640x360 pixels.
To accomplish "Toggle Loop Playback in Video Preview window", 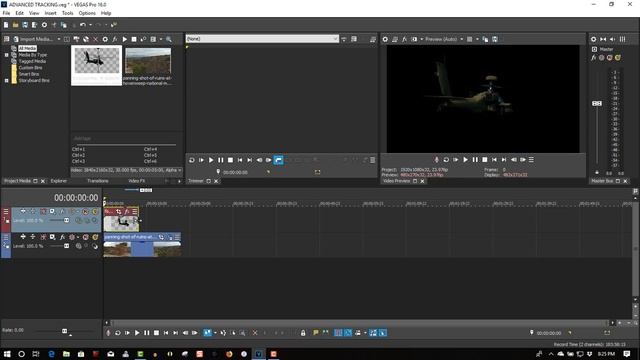I will pyautogui.click(x=446, y=160).
